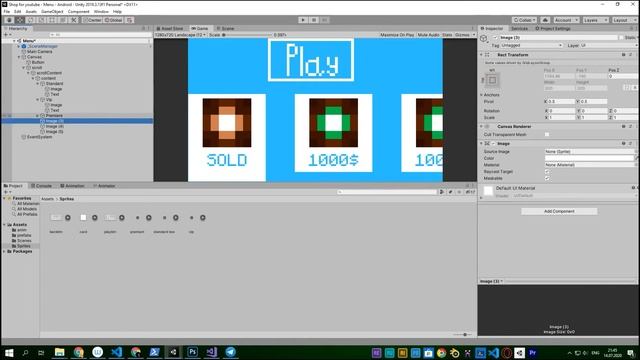This screenshot has width=640, height=360.
Task: Toggle the Image (3) active checkbox
Action: tap(495, 38)
